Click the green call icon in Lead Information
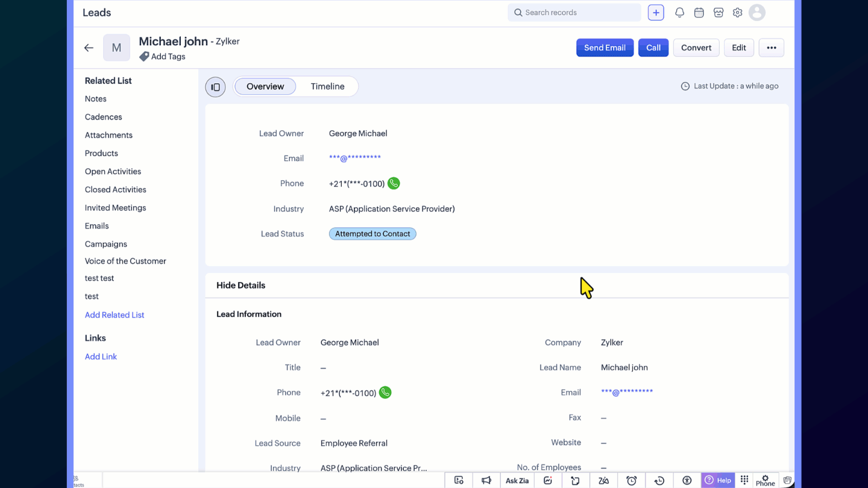The height and width of the screenshot is (488, 868). click(385, 392)
